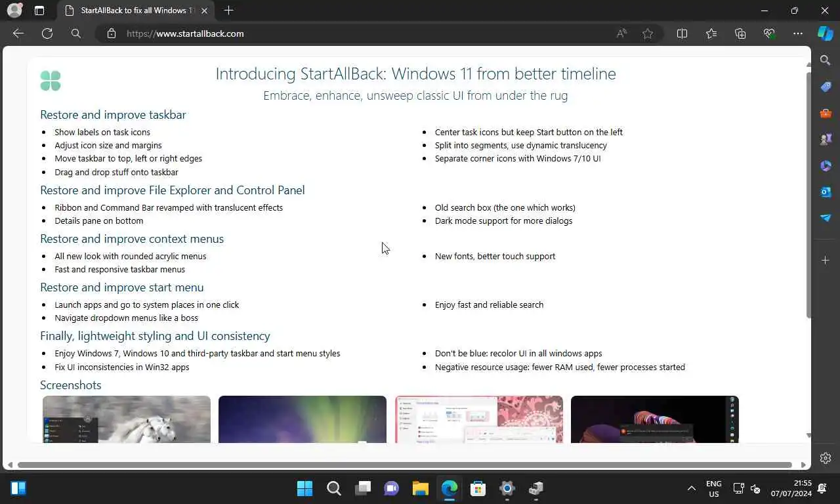Click the heading Restore and improve taskbar
The width and height of the screenshot is (840, 504).
click(113, 115)
